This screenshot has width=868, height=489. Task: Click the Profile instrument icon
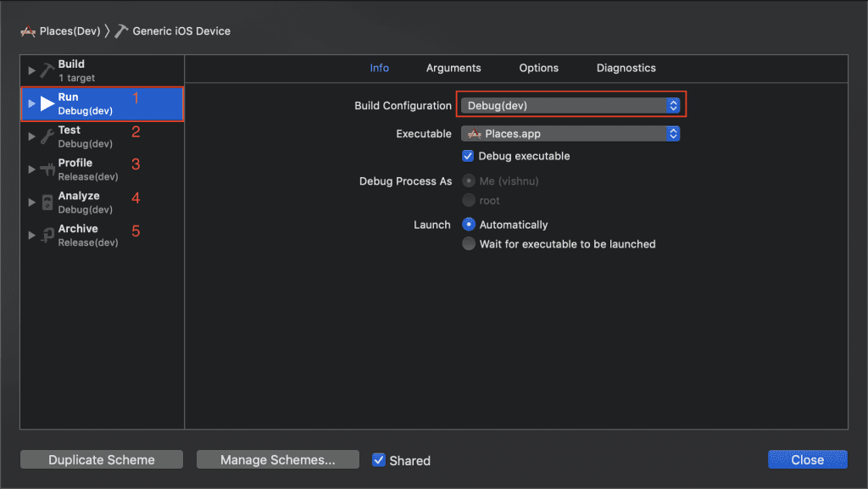click(x=47, y=169)
